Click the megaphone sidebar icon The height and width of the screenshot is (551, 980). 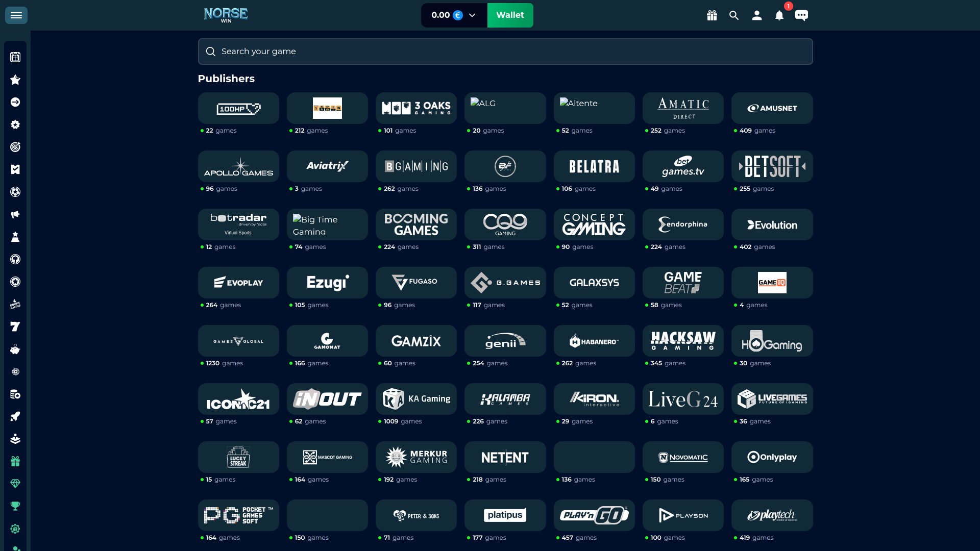15,214
